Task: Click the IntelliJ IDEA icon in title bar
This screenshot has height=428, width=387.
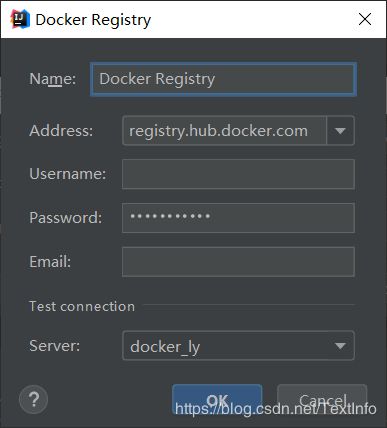Action: pos(20,19)
